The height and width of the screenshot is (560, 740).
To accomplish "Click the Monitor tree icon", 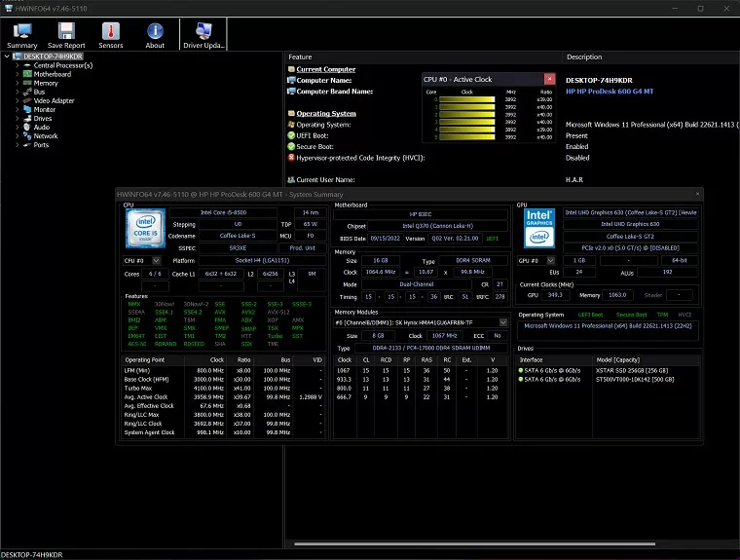I will point(27,109).
